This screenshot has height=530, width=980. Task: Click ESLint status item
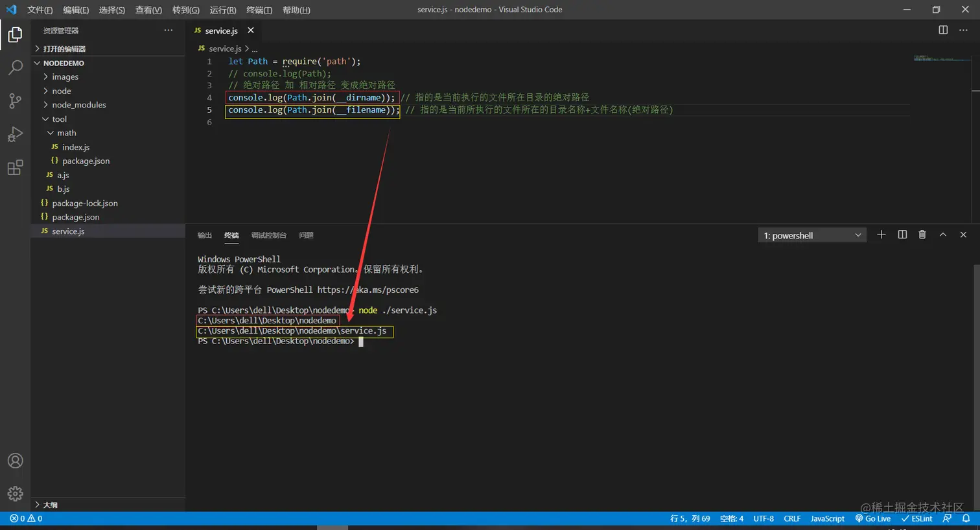pos(916,518)
